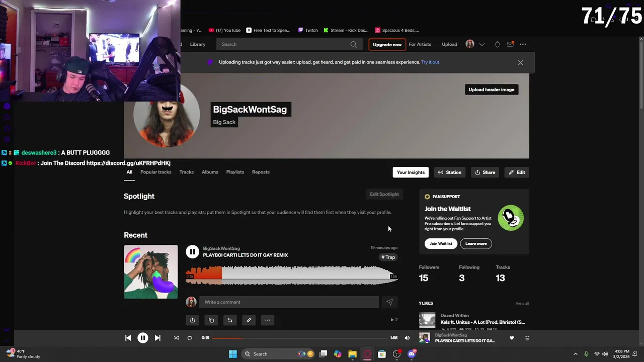Click the Edit profile button
The height and width of the screenshot is (362, 644).
tap(517, 172)
